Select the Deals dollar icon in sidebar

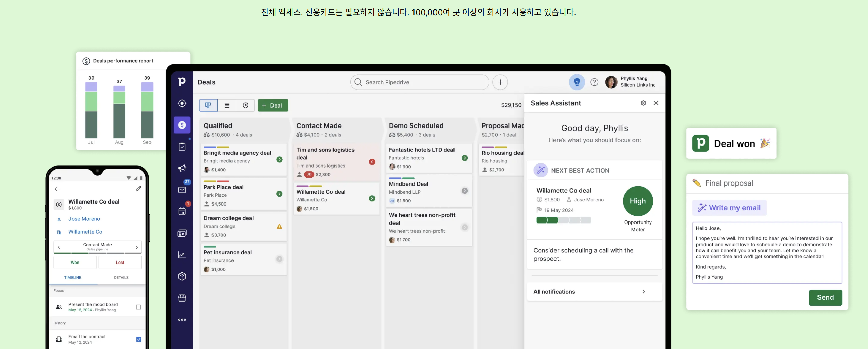tap(182, 125)
